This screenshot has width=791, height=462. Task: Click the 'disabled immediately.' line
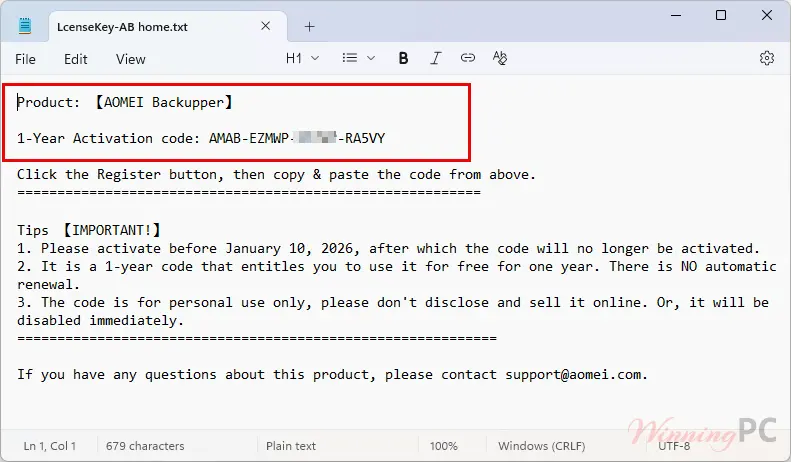[100, 321]
